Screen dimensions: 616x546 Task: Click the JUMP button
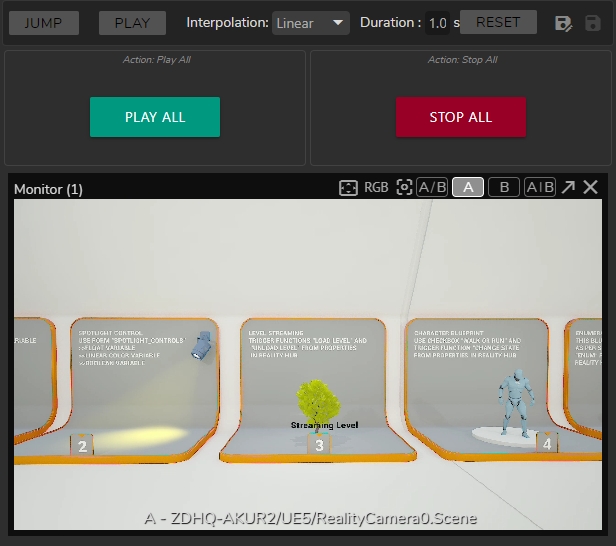point(43,23)
